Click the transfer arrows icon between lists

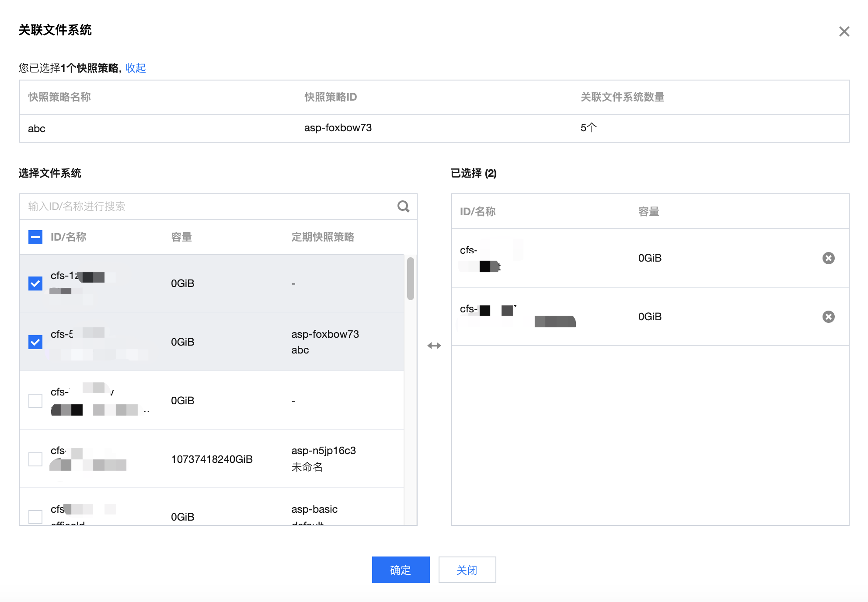coord(434,346)
